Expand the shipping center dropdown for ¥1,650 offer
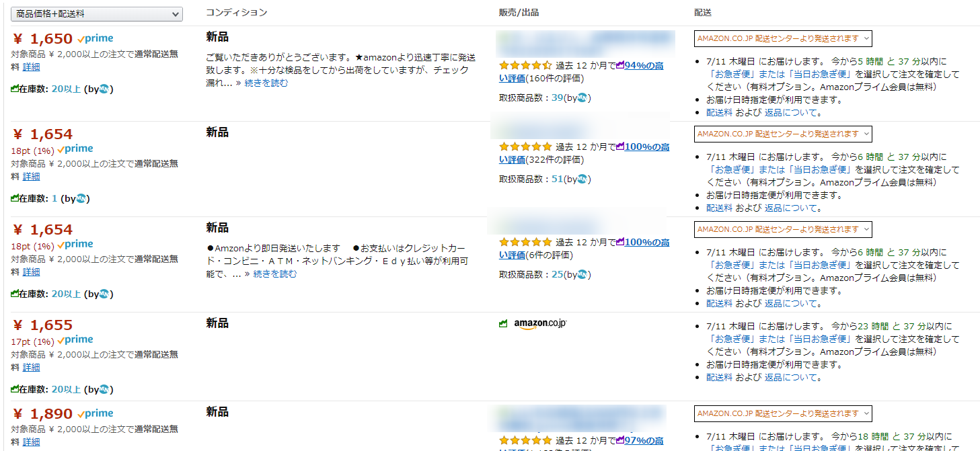 tap(783, 39)
